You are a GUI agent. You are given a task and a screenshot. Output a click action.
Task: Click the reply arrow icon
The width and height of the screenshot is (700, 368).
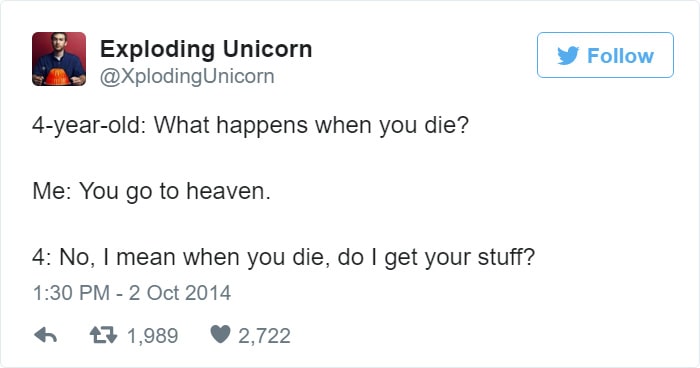46,335
